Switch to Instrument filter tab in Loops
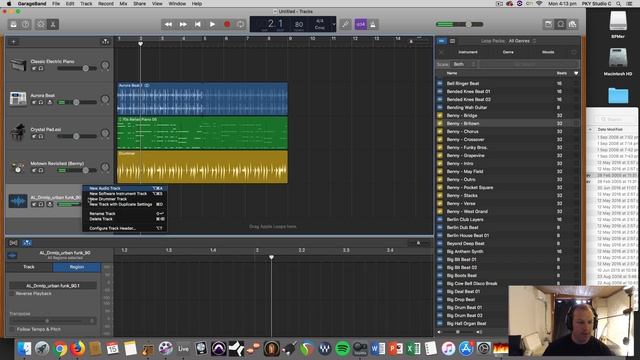This screenshot has width=640, height=360. coord(468,52)
